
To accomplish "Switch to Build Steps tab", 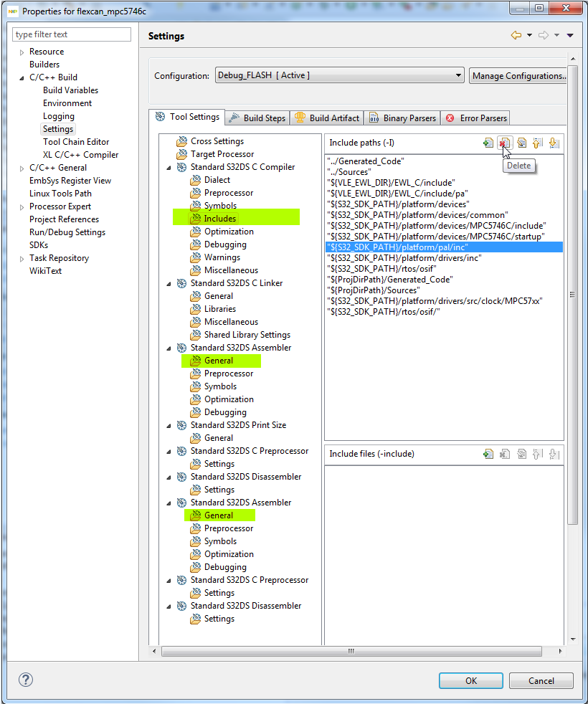I will tap(257, 118).
